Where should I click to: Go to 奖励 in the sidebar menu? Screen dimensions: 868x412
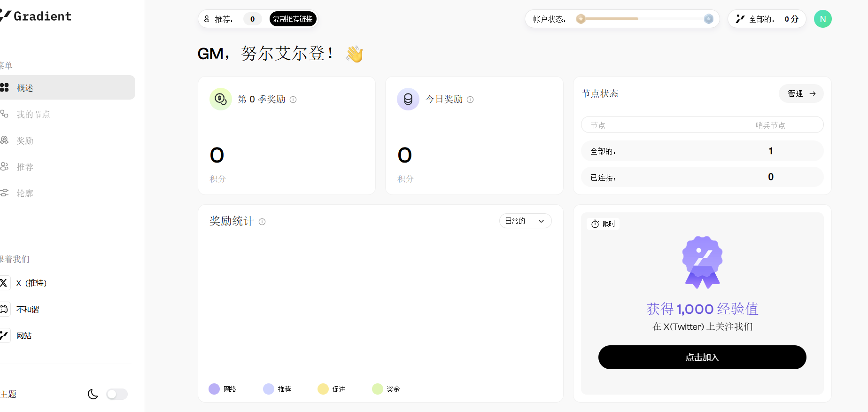click(x=24, y=141)
